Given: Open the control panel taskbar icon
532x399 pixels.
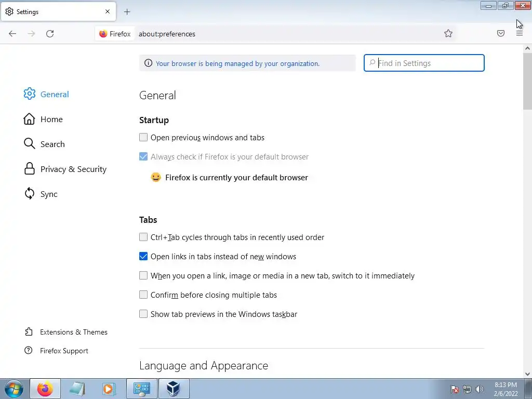Looking at the screenshot, I should point(142,389).
